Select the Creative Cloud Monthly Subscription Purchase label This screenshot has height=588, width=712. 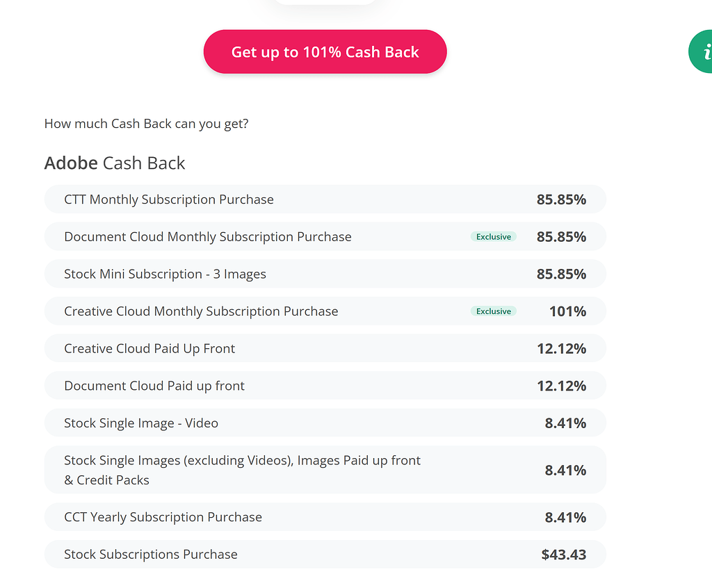[201, 311]
